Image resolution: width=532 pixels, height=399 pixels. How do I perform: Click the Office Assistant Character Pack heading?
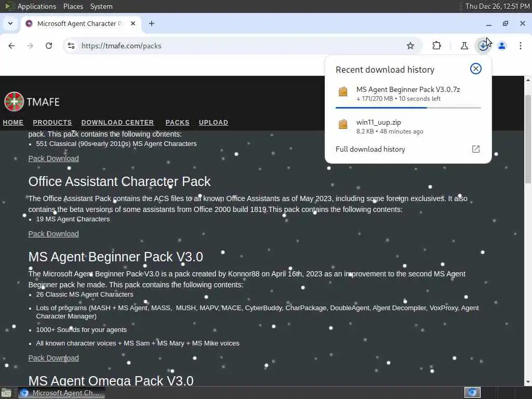tap(119, 181)
